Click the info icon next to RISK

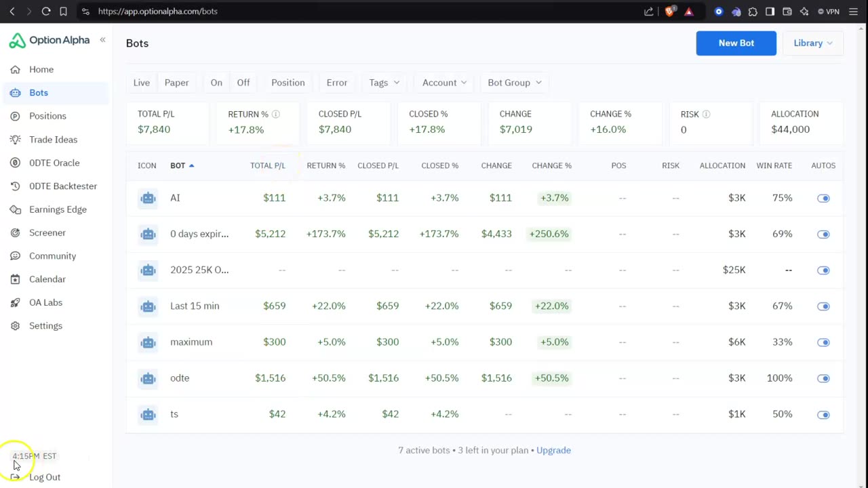point(706,114)
